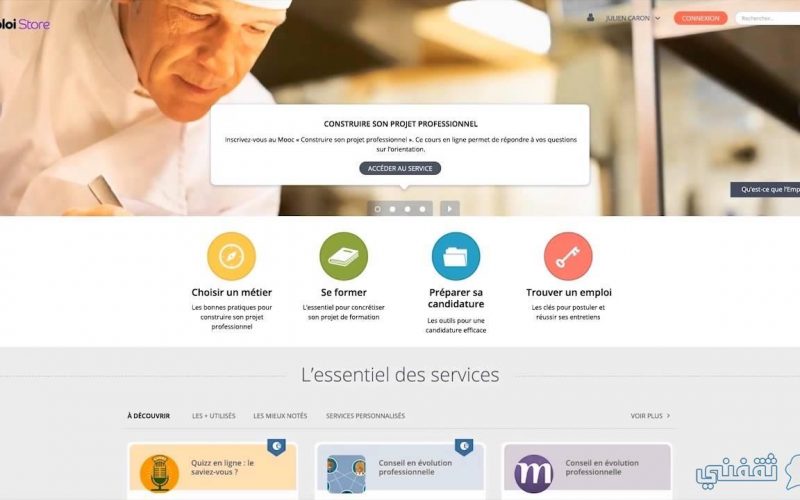Expand the Julien Caron account dropdown arrow

click(658, 18)
